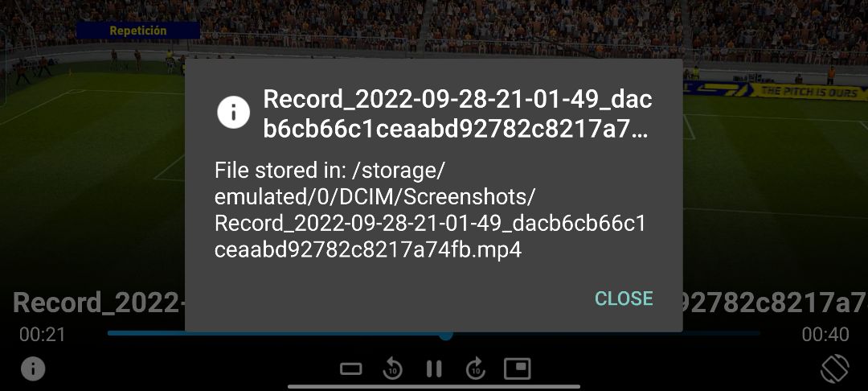
Task: Pause the video playback
Action: (x=434, y=368)
